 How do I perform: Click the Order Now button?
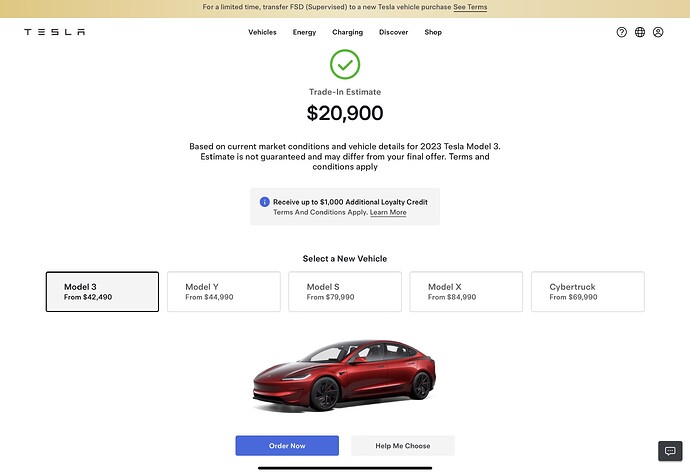287,446
